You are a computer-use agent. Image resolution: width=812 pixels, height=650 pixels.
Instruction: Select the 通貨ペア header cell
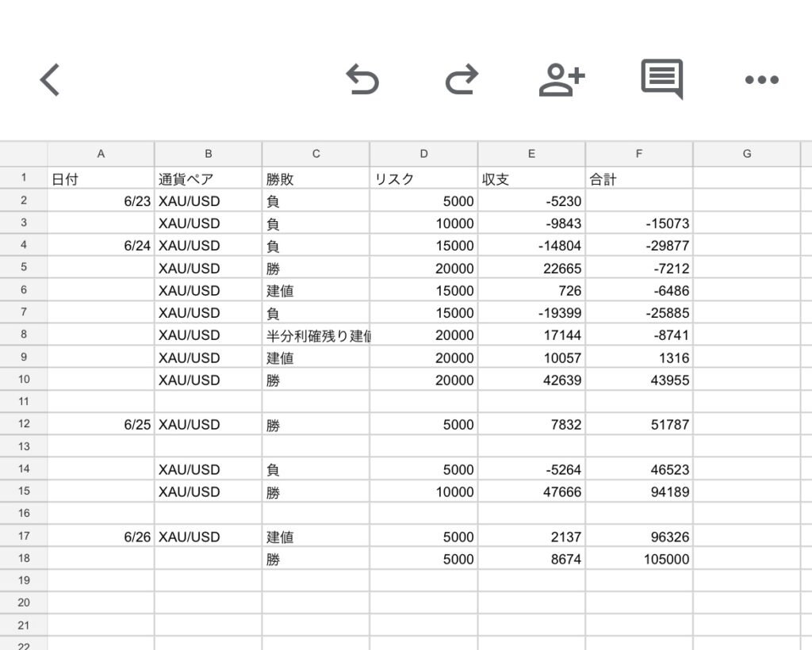tap(209, 178)
